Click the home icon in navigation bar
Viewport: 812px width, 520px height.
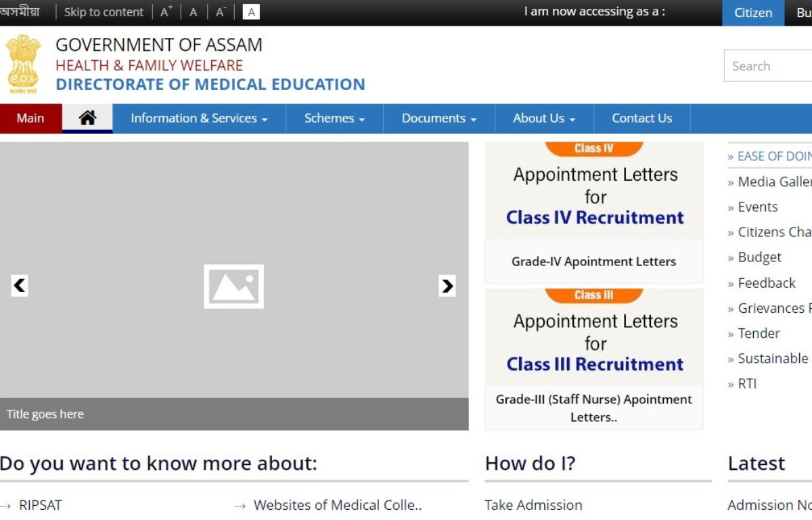[87, 118]
